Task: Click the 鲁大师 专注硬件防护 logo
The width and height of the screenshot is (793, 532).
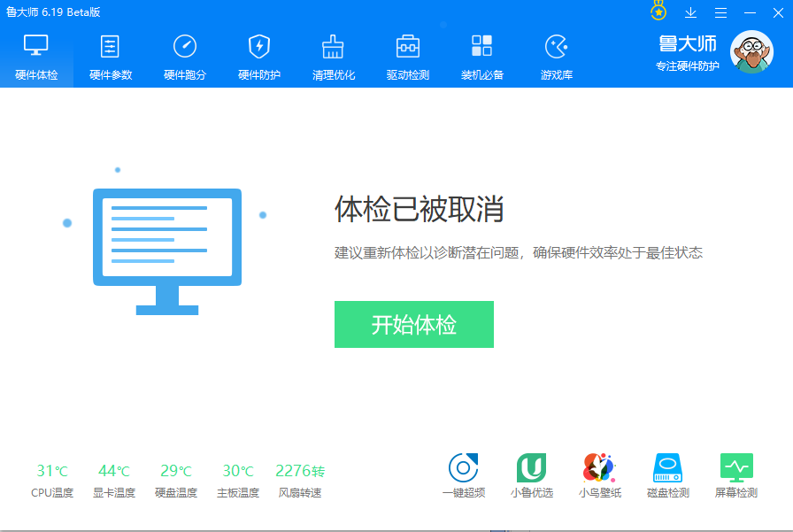Action: 688,52
